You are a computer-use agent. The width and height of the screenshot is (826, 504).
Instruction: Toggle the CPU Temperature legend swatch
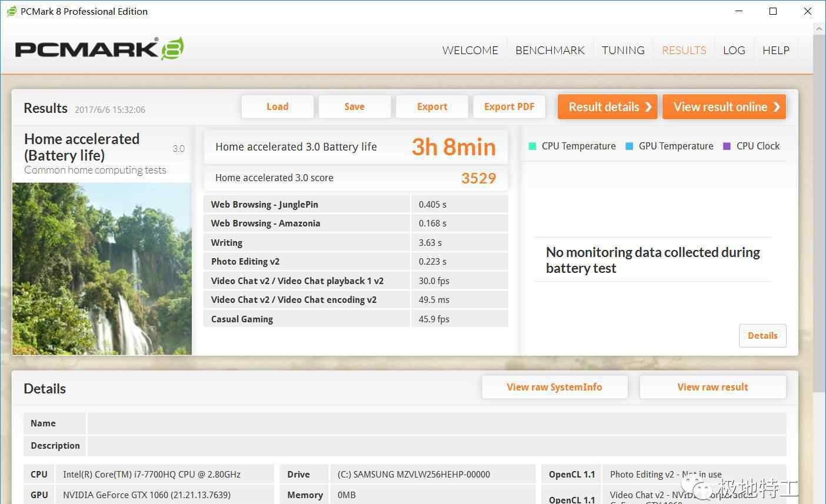click(532, 146)
